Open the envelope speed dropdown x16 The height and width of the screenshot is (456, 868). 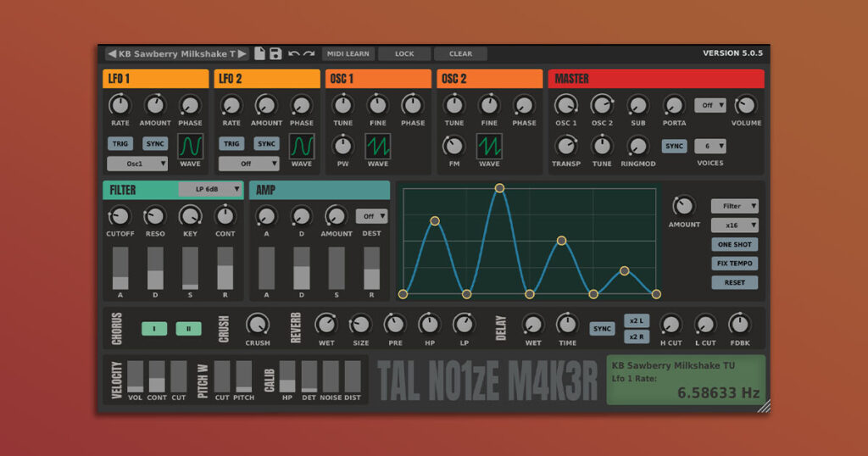(735, 225)
